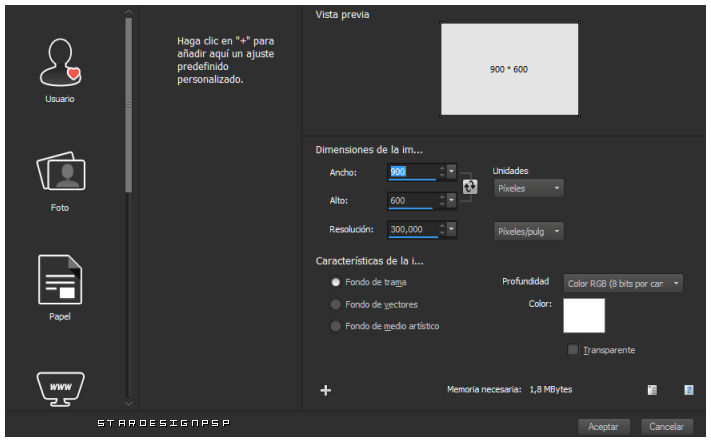Select Fondo de trama radio button
The height and width of the screenshot is (442, 711).
(x=336, y=282)
